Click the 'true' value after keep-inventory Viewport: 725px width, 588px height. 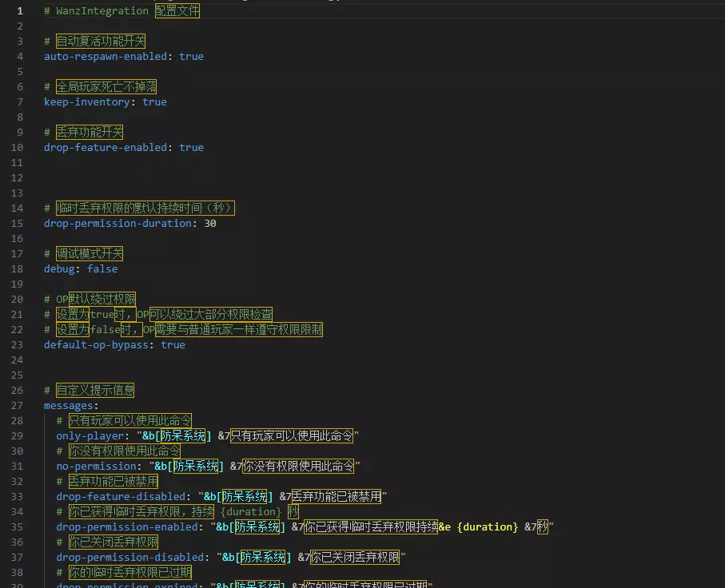pyautogui.click(x=154, y=101)
